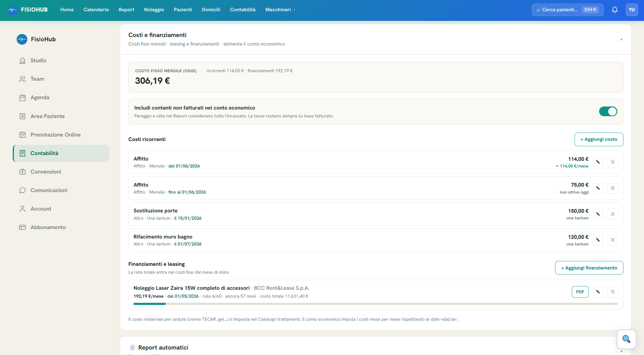Open Convenzioni in the sidebar
This screenshot has width=644, height=355.
[61, 172]
